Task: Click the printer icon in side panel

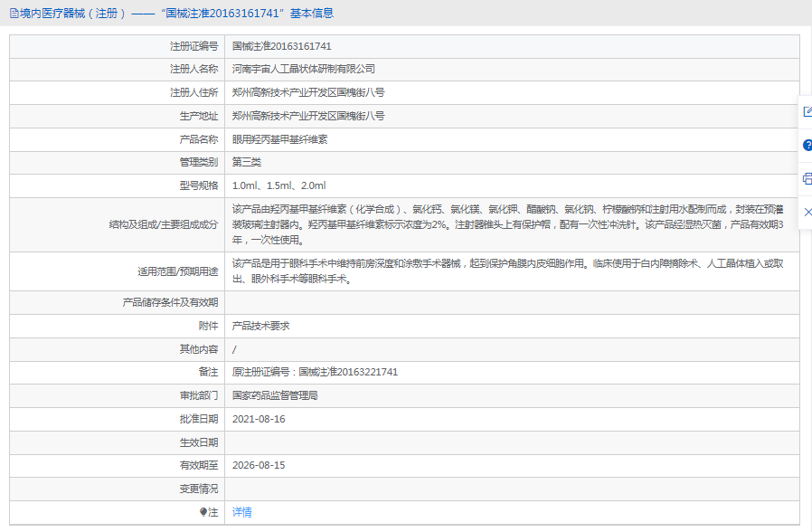Action: coord(807,178)
